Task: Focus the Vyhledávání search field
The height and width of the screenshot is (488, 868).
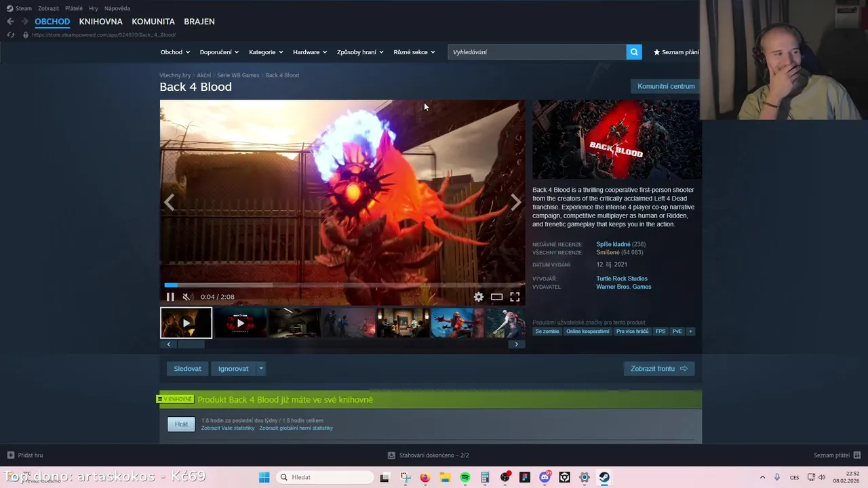Action: (x=537, y=52)
